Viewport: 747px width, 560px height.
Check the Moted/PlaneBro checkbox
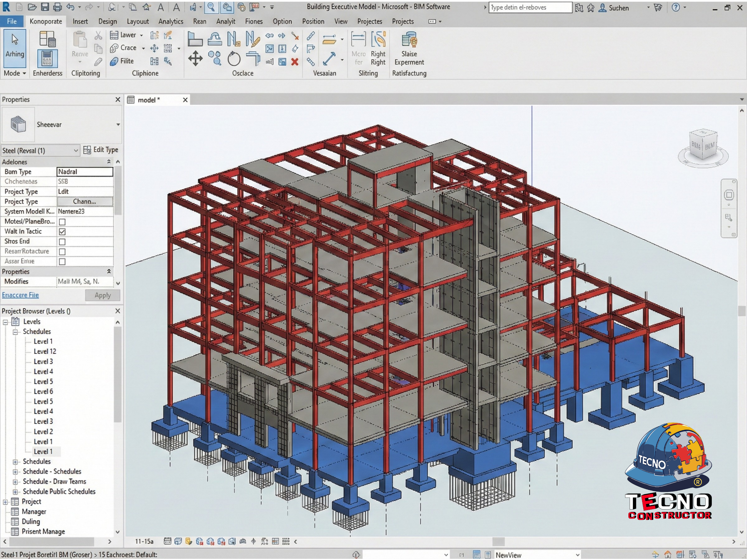[x=62, y=222]
